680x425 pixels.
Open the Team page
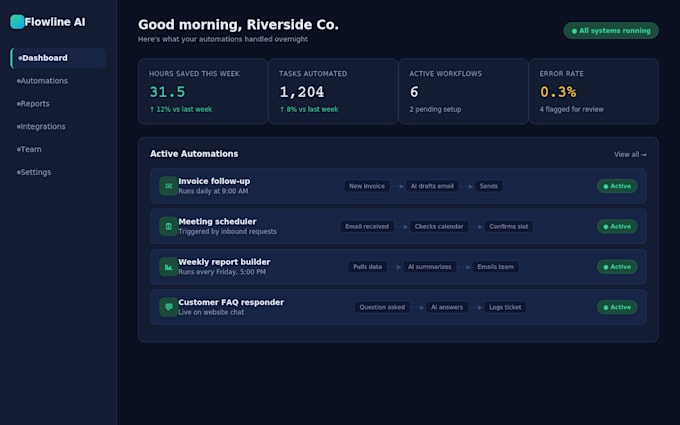[58, 149]
